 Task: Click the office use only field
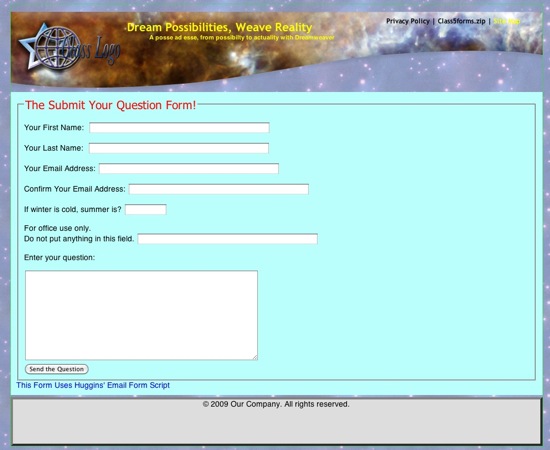click(x=228, y=239)
